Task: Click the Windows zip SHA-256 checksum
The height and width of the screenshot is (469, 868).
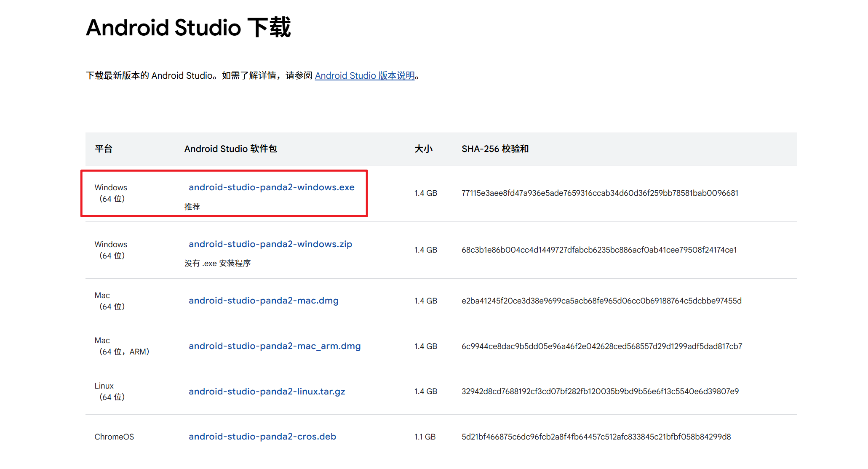Action: tap(599, 250)
